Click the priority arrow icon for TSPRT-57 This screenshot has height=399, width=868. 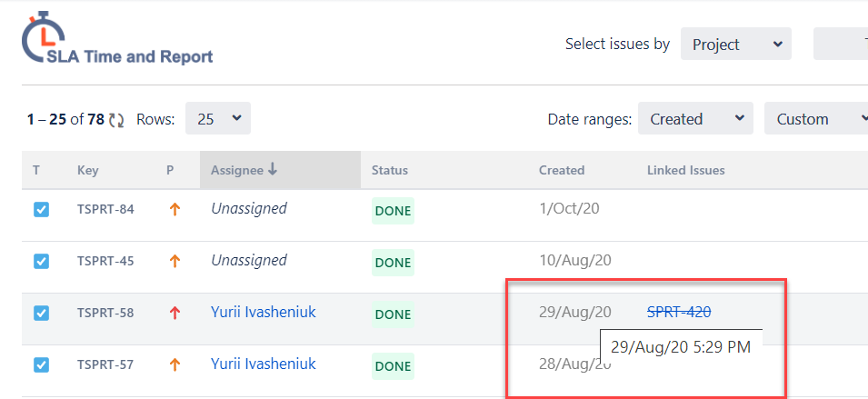tap(175, 365)
